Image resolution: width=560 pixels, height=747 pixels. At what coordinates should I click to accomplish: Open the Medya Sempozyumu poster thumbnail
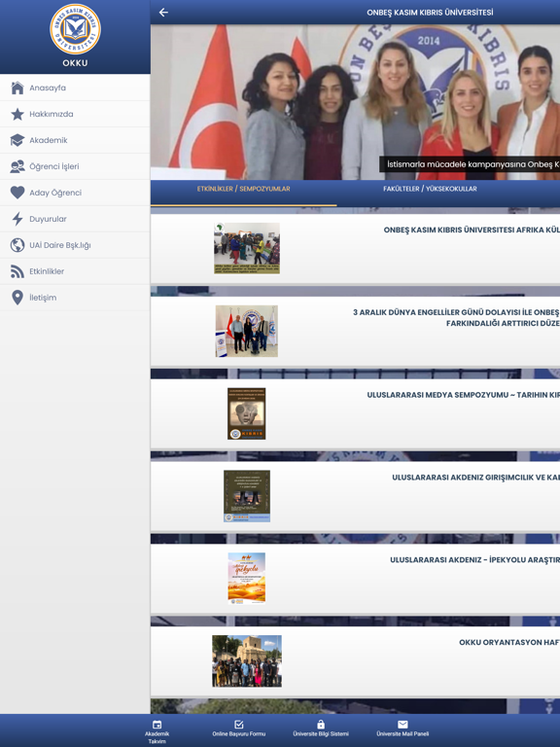tap(247, 413)
